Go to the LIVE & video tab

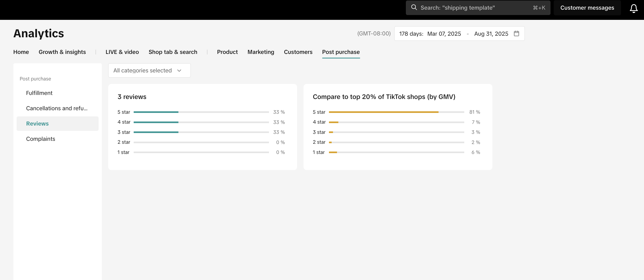122,52
